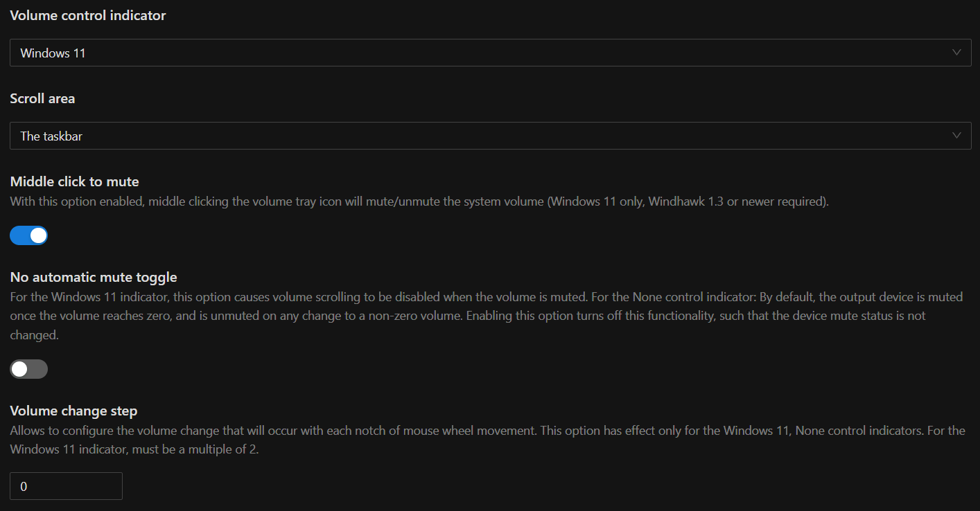980x511 pixels.
Task: Enable the No automatic mute toggle switch
Action: tap(28, 368)
